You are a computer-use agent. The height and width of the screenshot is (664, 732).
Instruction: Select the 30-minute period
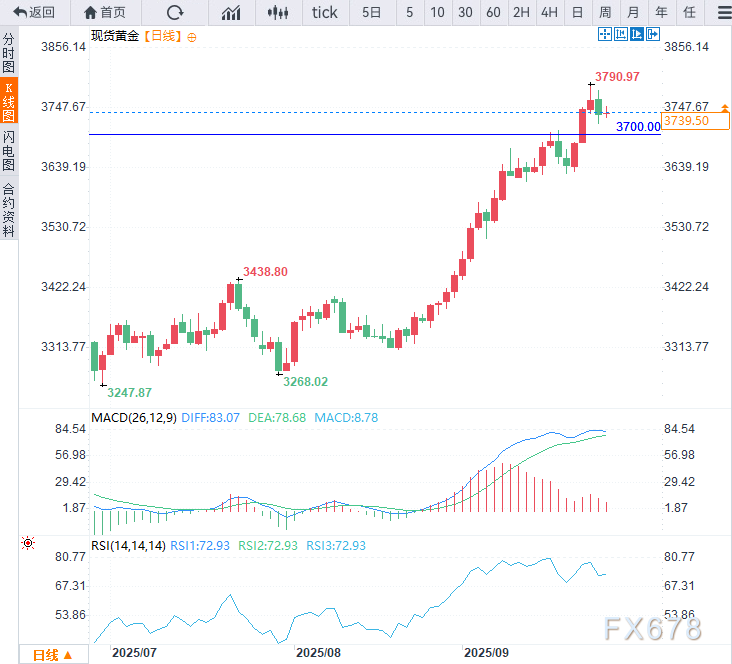(465, 12)
